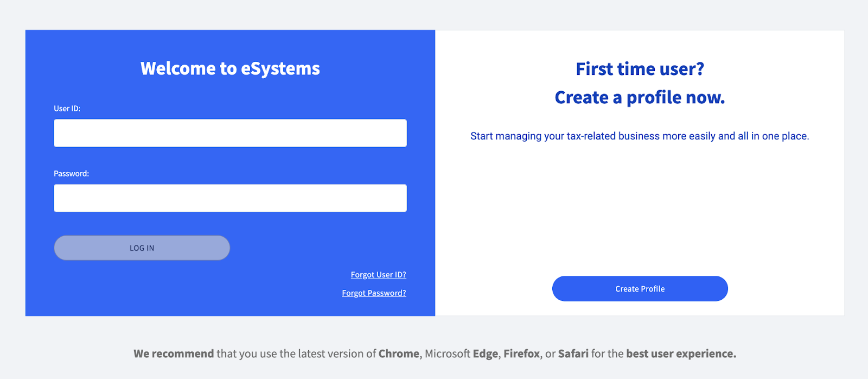Click the First time user? heading
The height and width of the screenshot is (379, 868).
point(640,69)
